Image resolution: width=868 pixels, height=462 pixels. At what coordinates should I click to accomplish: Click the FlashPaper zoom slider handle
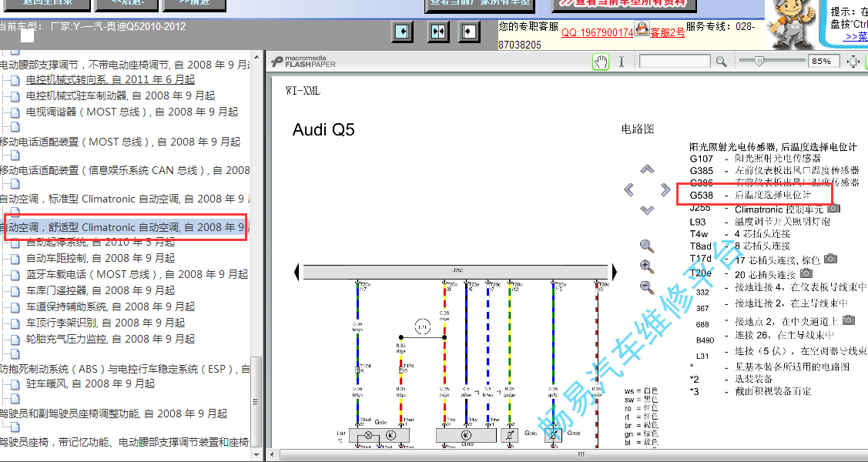(759, 61)
